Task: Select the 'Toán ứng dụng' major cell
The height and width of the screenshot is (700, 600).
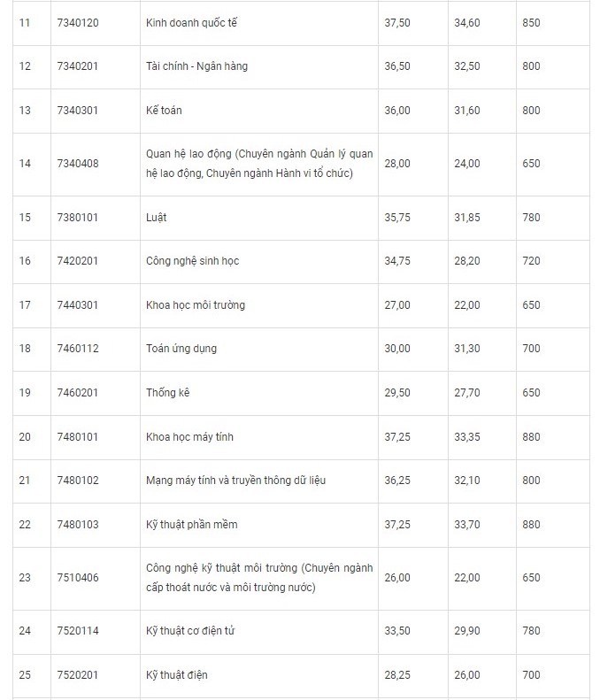Action: click(x=181, y=349)
